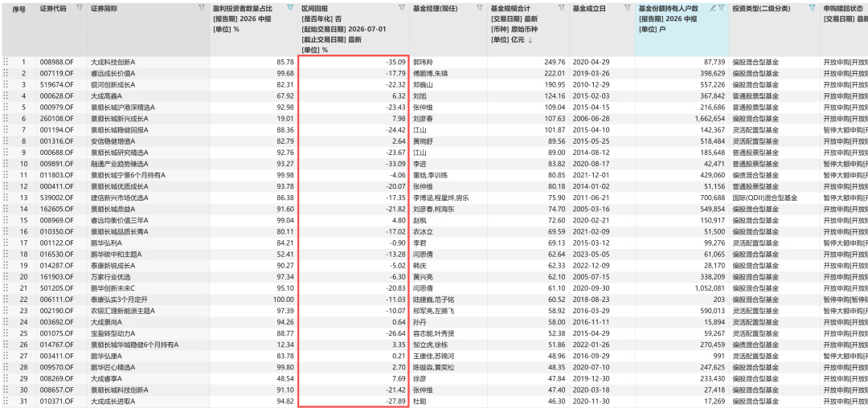Screen dimensions: 868x408
Task: Open filter icon on 基金经理(现任) column header
Action: (479, 9)
